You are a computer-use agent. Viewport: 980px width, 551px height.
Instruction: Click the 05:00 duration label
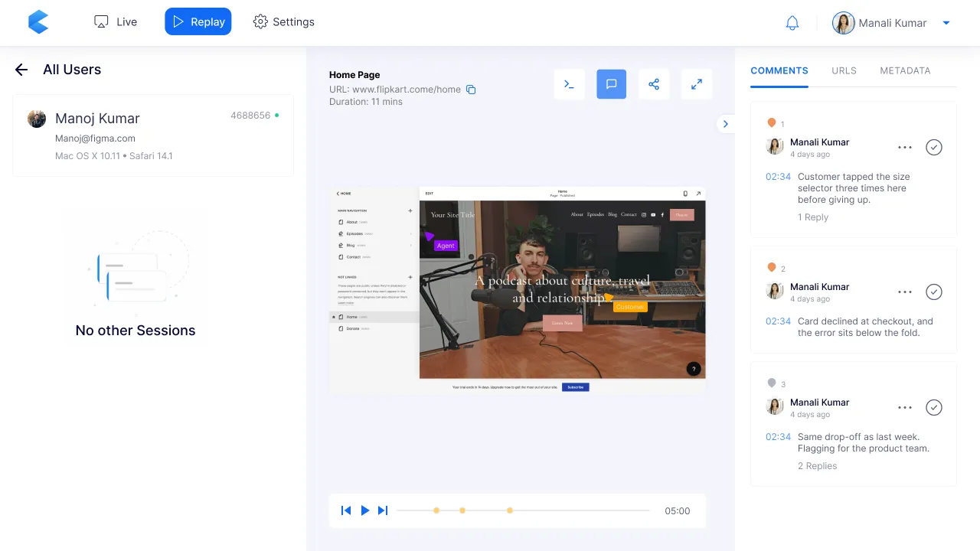(678, 511)
